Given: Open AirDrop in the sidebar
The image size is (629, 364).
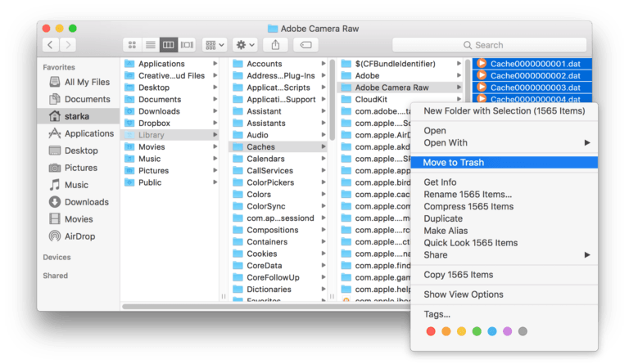Looking at the screenshot, I should [79, 236].
